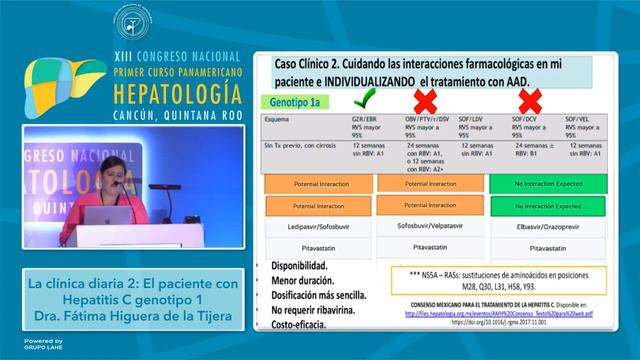The height and width of the screenshot is (360, 640).
Task: Click 'HEPATOLOGÍA' heading text
Action: click(x=178, y=94)
